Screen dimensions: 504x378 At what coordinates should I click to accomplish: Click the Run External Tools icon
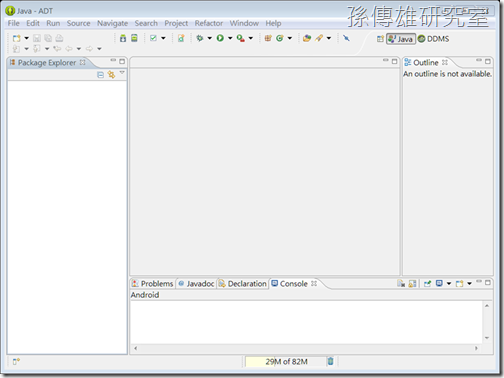click(241, 38)
